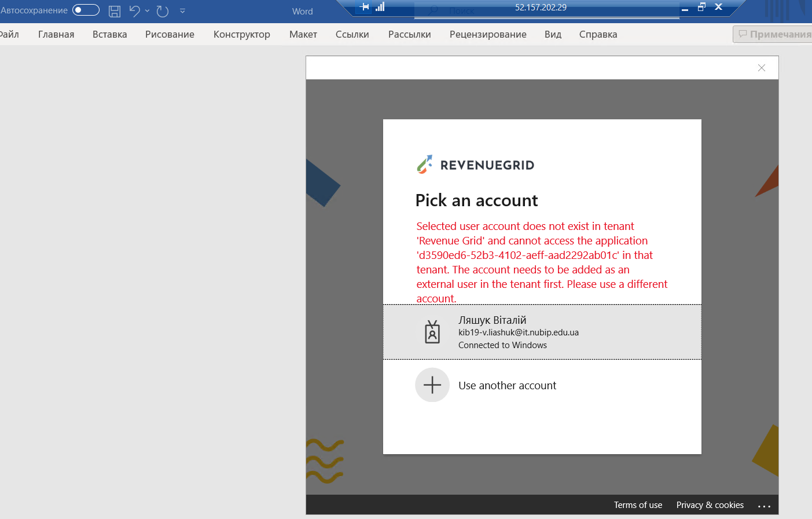Switch to the Рисование ribbon tab
Image resolution: width=812 pixels, height=519 pixels.
point(169,34)
